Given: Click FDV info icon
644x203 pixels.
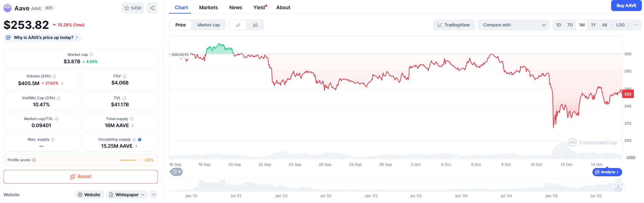Looking at the screenshot, I should pos(124,76).
